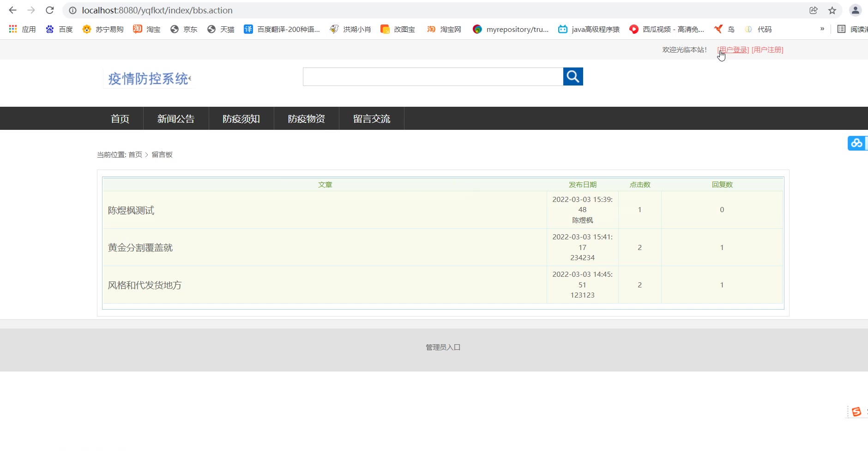Click the reply count of 陈煜枫测试

click(722, 210)
